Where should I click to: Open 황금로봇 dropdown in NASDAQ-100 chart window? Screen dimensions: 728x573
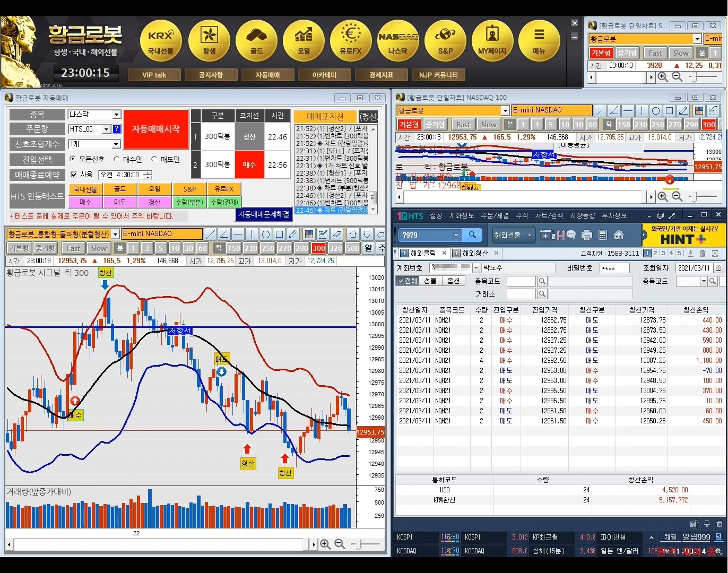pos(505,110)
